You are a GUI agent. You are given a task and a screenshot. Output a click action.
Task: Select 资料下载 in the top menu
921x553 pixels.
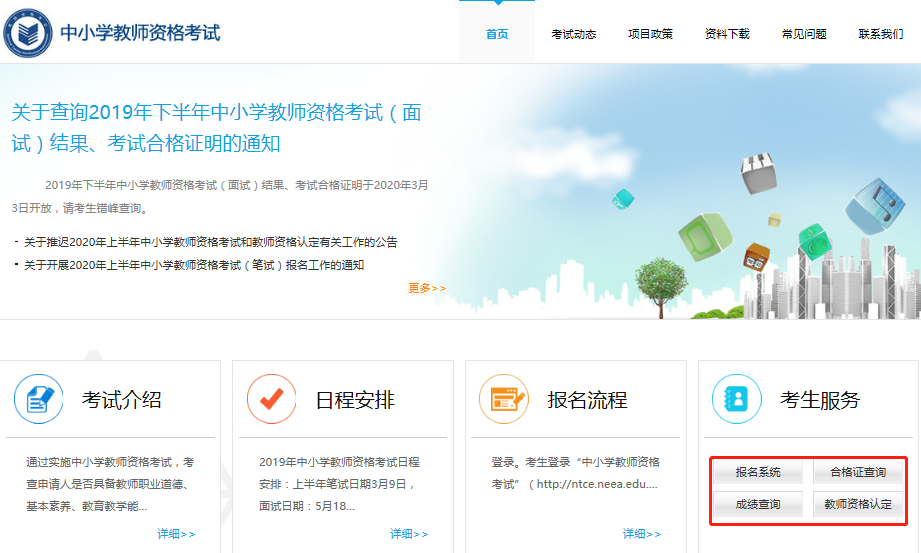[727, 34]
